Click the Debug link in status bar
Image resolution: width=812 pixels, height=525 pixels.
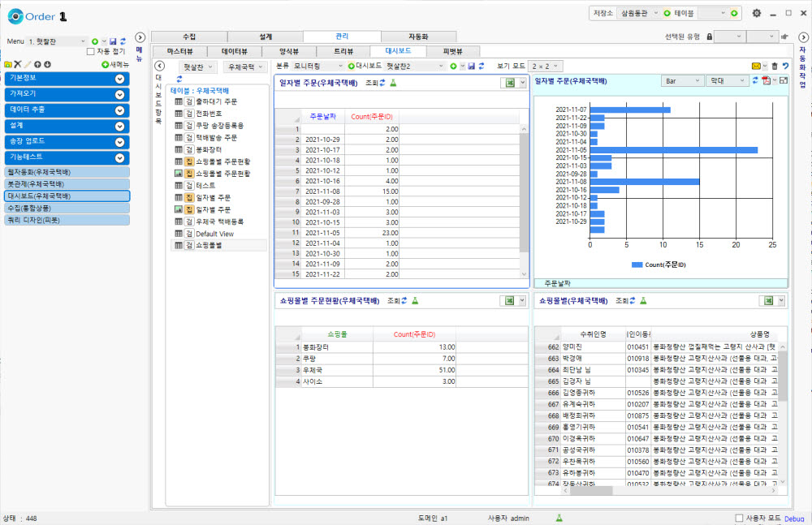[794, 519]
